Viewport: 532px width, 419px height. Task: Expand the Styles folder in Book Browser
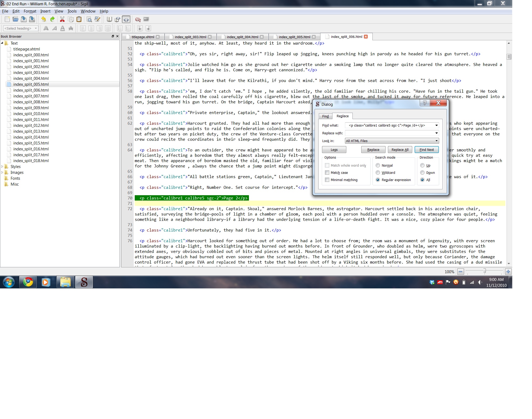pyautogui.click(x=2, y=166)
